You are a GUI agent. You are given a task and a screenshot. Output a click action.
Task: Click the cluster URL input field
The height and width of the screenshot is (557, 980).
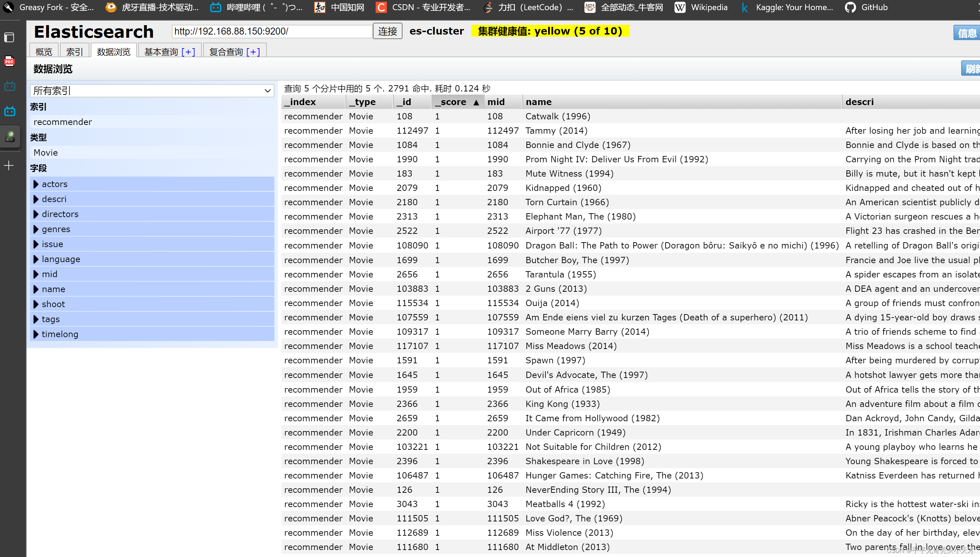[x=272, y=31]
